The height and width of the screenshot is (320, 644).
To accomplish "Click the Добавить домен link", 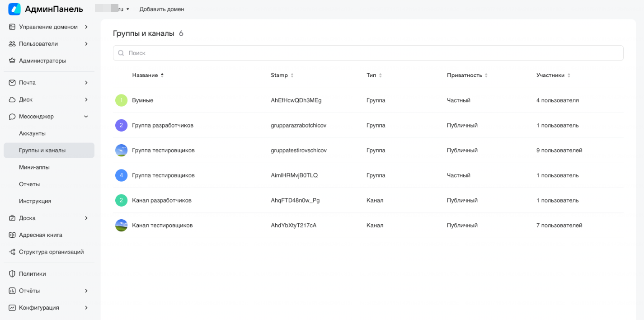I will click(161, 9).
